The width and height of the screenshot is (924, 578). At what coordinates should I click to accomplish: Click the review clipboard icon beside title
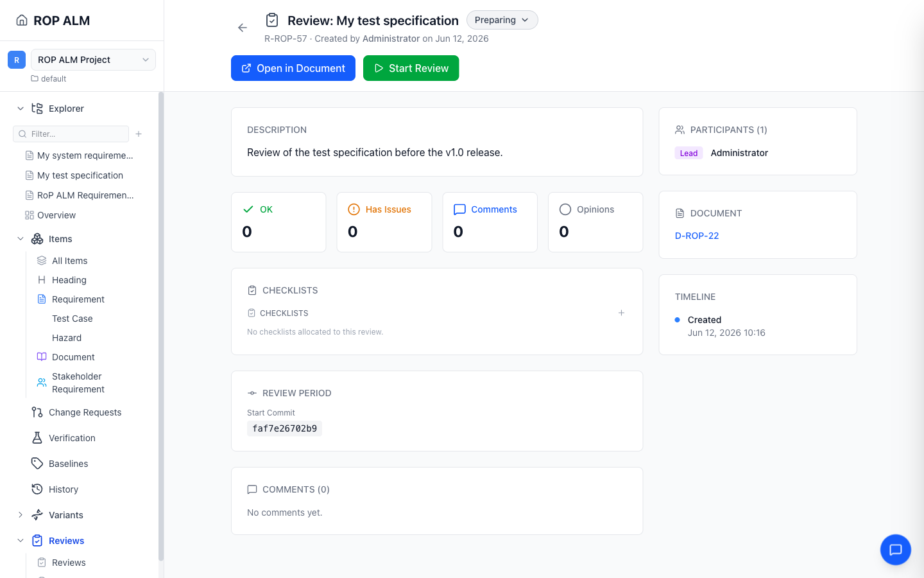pyautogui.click(x=272, y=20)
